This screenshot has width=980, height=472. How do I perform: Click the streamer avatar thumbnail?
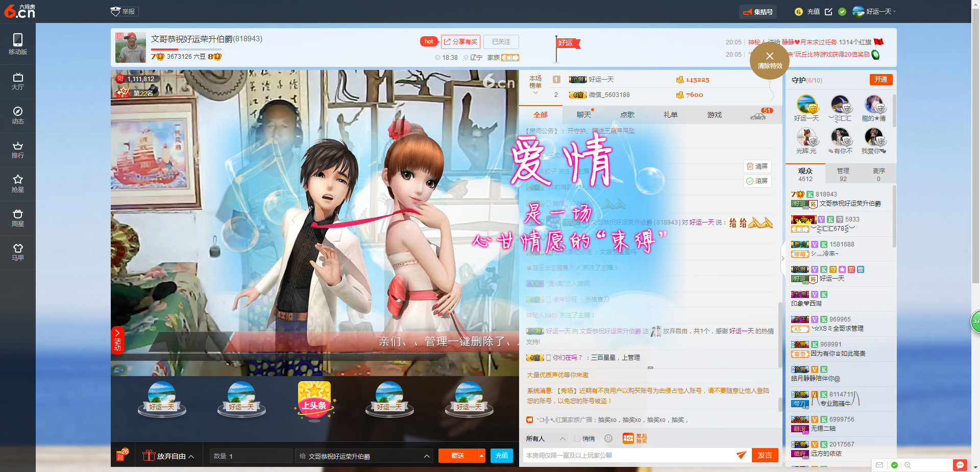131,47
